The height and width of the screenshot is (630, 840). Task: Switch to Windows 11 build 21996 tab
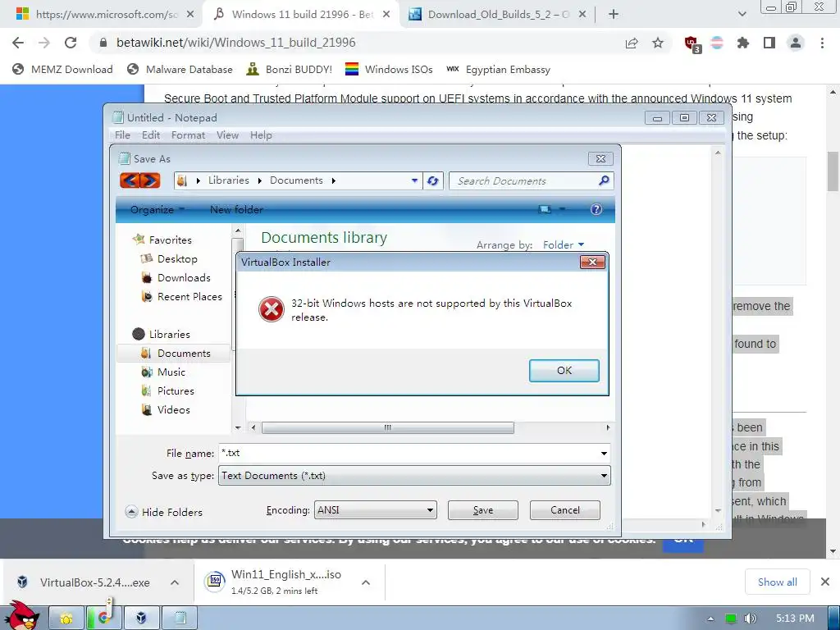tap(301, 15)
